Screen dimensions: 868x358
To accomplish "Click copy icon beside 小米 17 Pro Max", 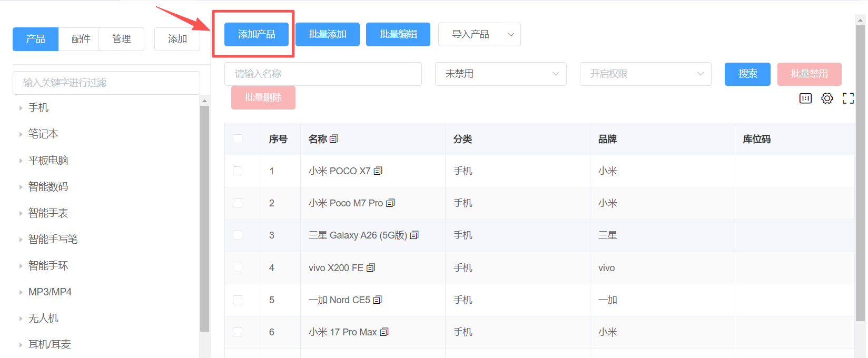I will pyautogui.click(x=384, y=332).
